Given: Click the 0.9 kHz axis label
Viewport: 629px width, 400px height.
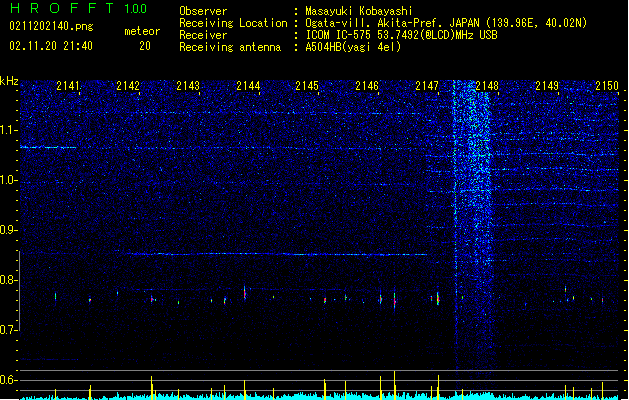Looking at the screenshot, I should coord(9,230).
